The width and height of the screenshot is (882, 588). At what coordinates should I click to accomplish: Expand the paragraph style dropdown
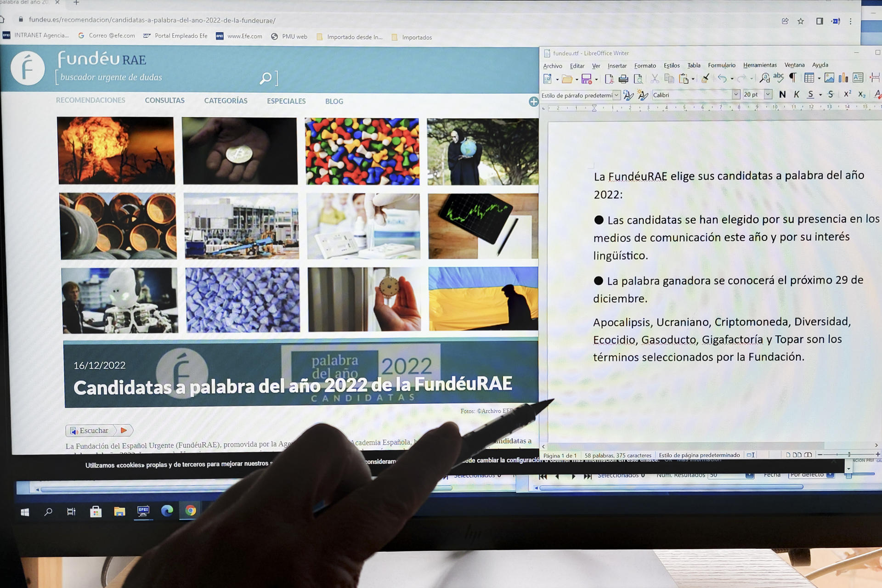(616, 95)
